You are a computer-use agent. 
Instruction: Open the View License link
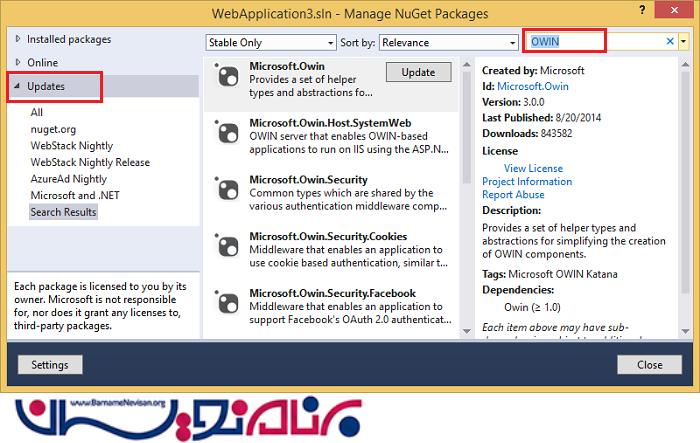click(x=535, y=168)
